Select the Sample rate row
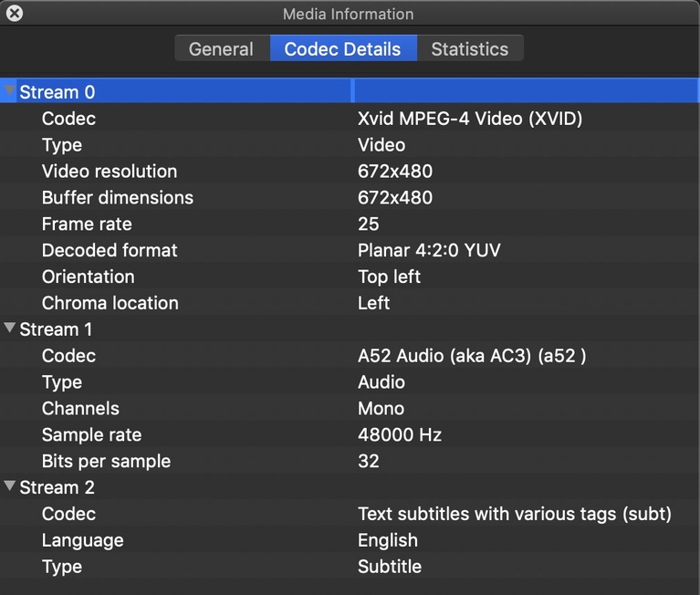Screen dimensions: 700x595 tap(91, 435)
